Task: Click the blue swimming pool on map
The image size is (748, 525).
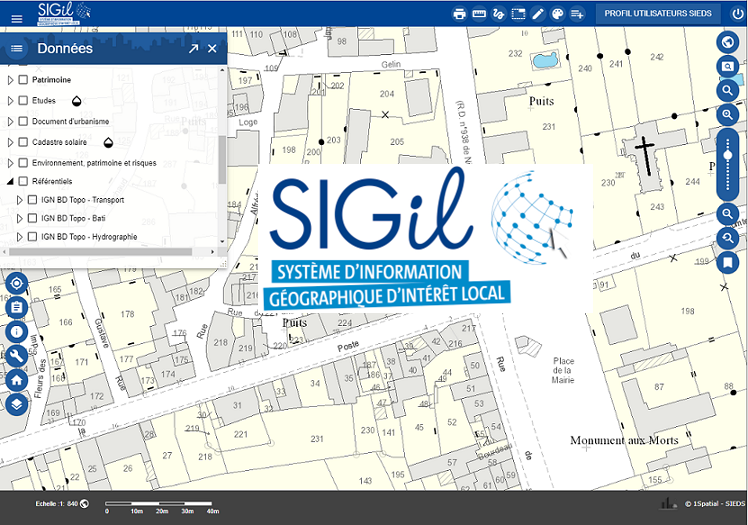Action: (x=545, y=61)
